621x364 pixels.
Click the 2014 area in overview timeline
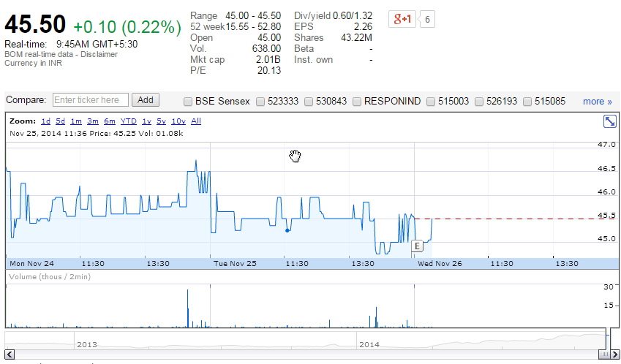(x=369, y=344)
